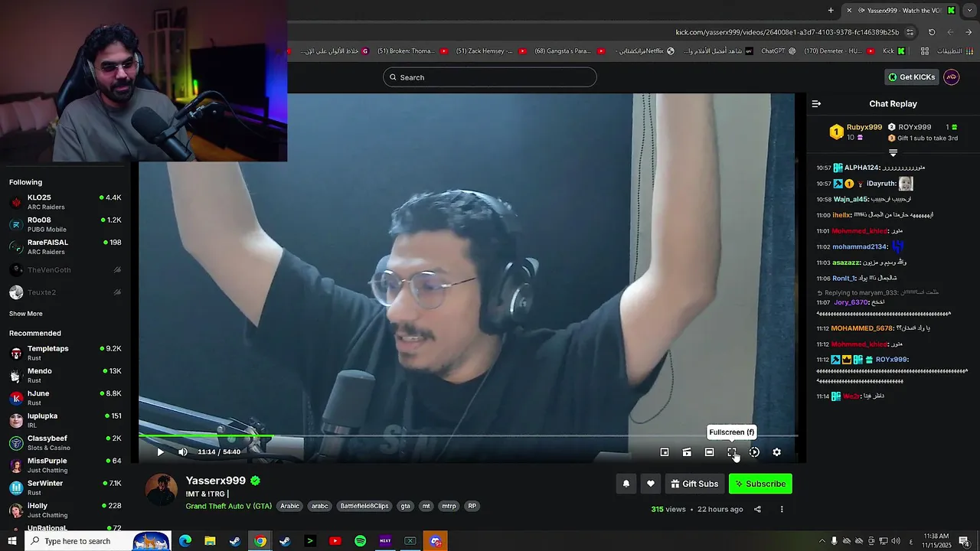Click the Kick search field
The height and width of the screenshot is (551, 980).
[x=490, y=77]
